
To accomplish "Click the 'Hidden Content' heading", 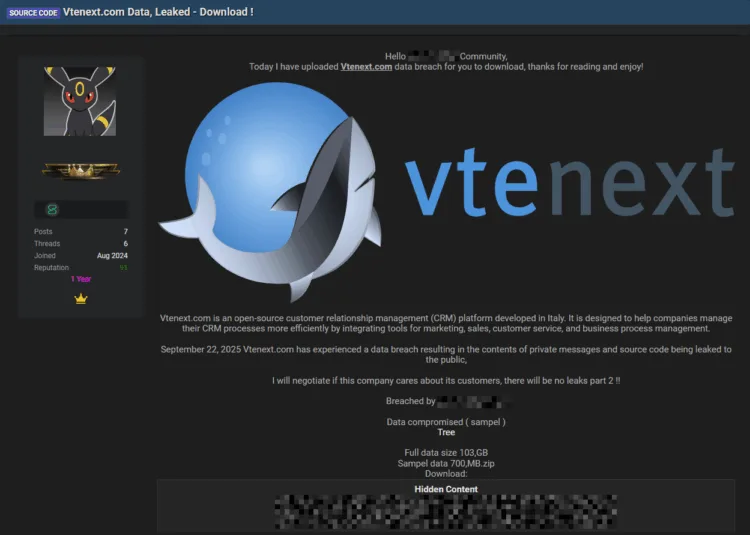I will point(446,489).
